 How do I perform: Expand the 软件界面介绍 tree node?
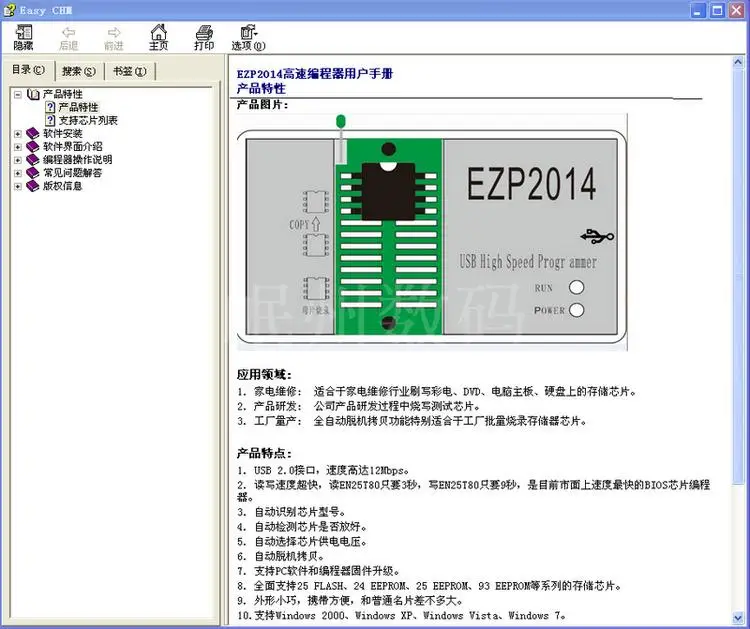click(x=18, y=147)
